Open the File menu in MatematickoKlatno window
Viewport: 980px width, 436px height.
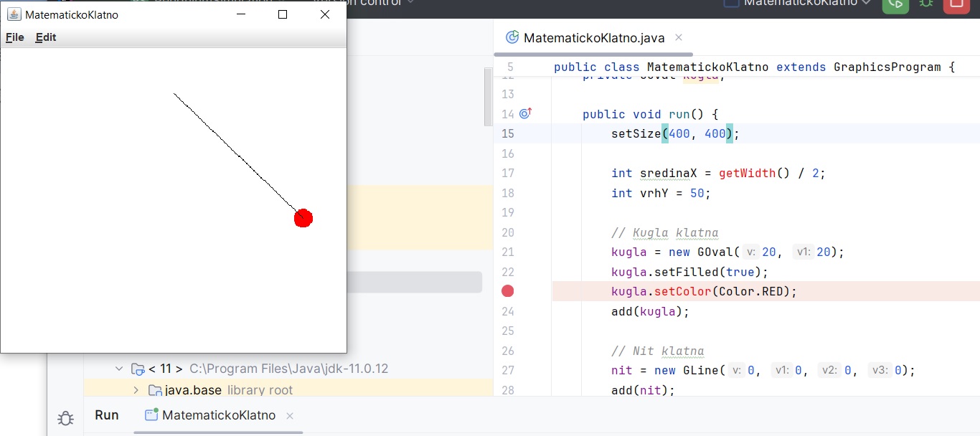[15, 37]
